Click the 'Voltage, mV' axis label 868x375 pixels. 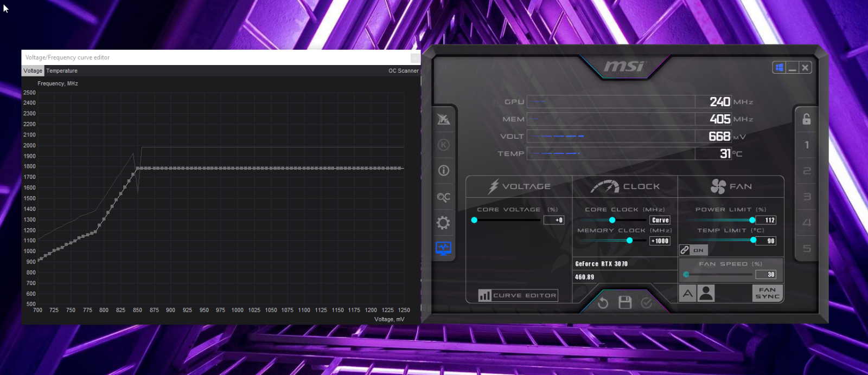click(389, 319)
